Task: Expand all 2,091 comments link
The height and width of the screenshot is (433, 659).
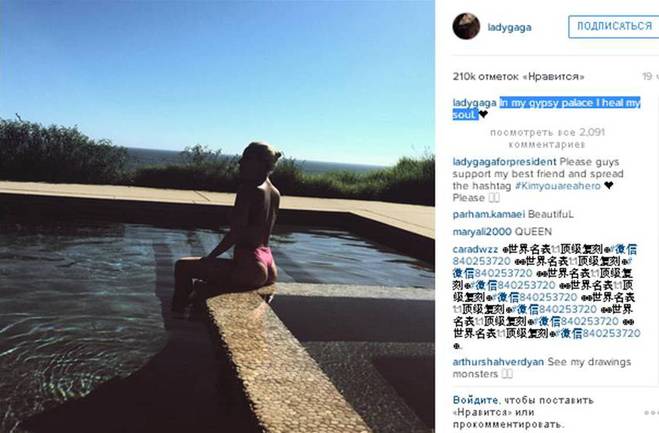Action: click(547, 138)
